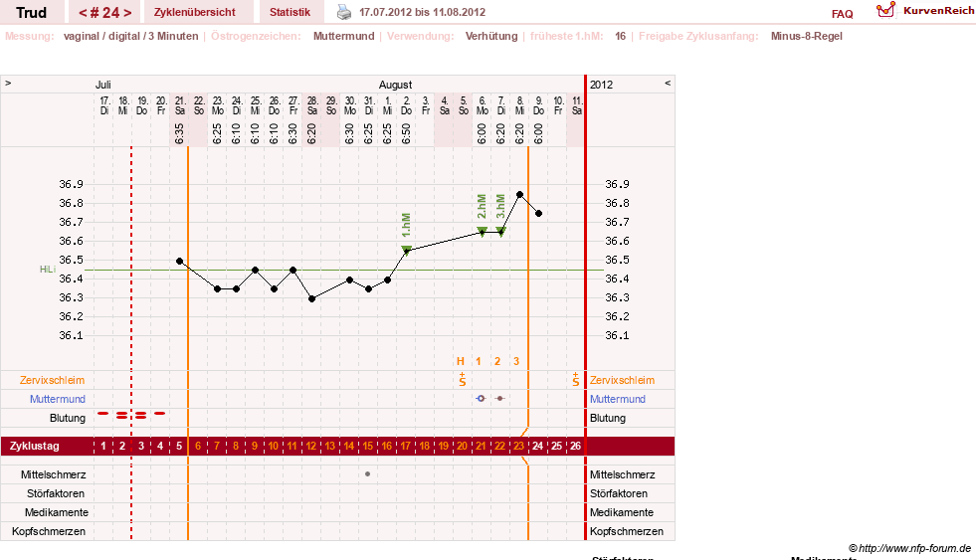Click cycle day 12 in the Zyklustag bar
The image size is (976, 560).
(x=311, y=447)
